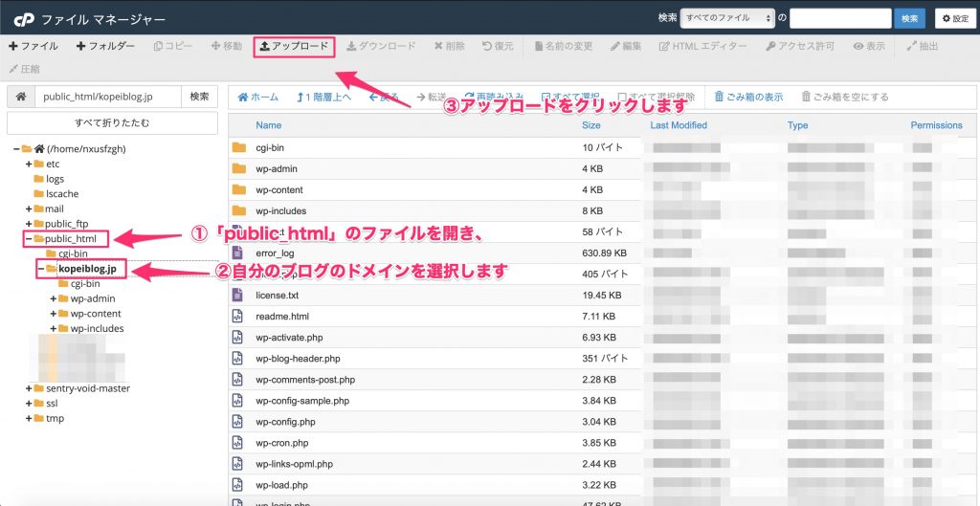Click the 設定 gear button
980x506 pixels.
(955, 18)
